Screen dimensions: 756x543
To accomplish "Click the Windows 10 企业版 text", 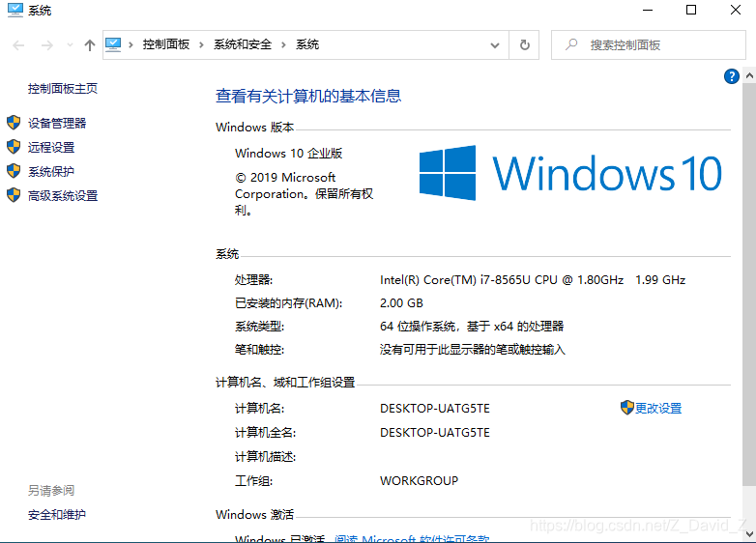I will tap(288, 154).
